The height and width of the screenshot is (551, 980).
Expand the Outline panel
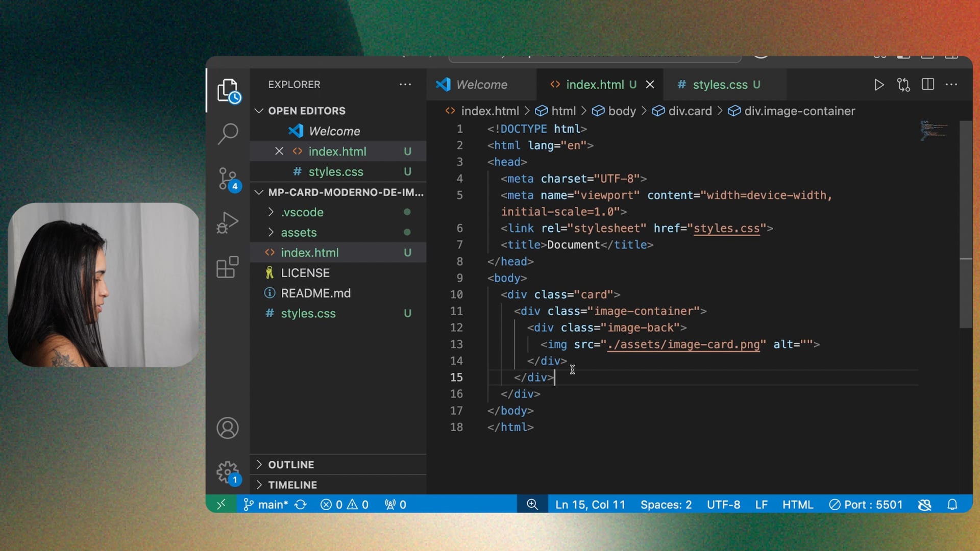click(x=291, y=465)
